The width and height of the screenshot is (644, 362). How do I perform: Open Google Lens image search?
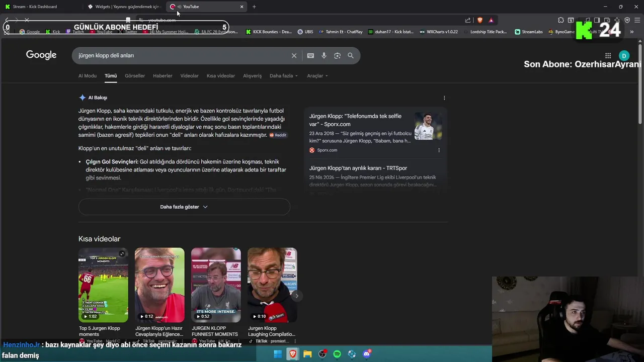[337, 56]
